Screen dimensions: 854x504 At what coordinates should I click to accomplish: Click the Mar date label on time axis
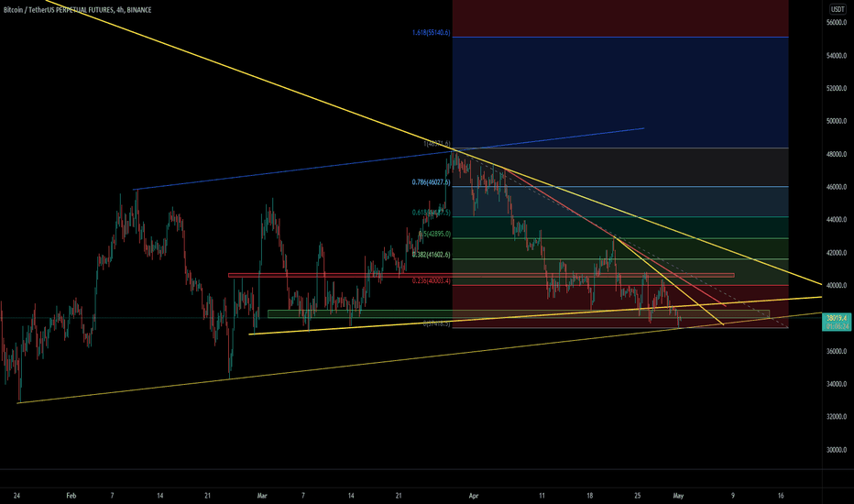(262, 496)
